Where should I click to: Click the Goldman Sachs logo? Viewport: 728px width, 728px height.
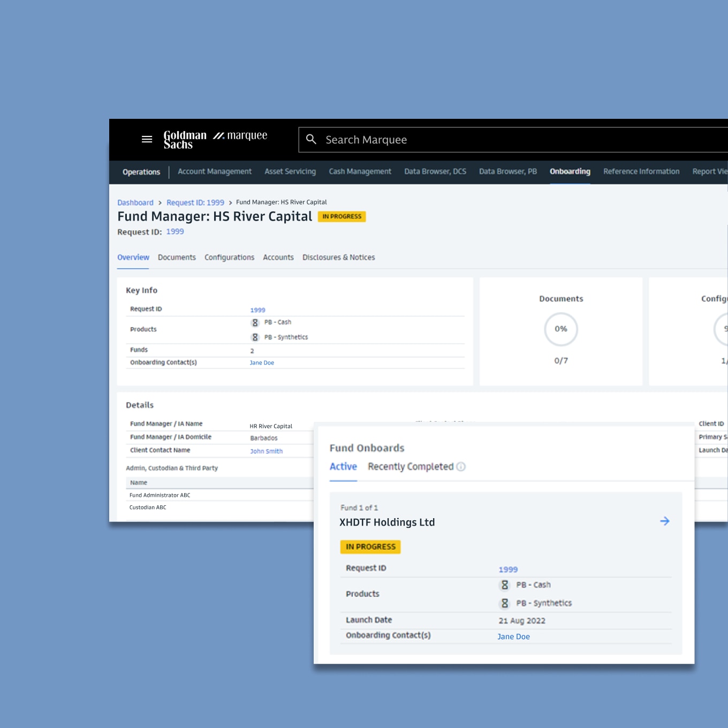185,140
